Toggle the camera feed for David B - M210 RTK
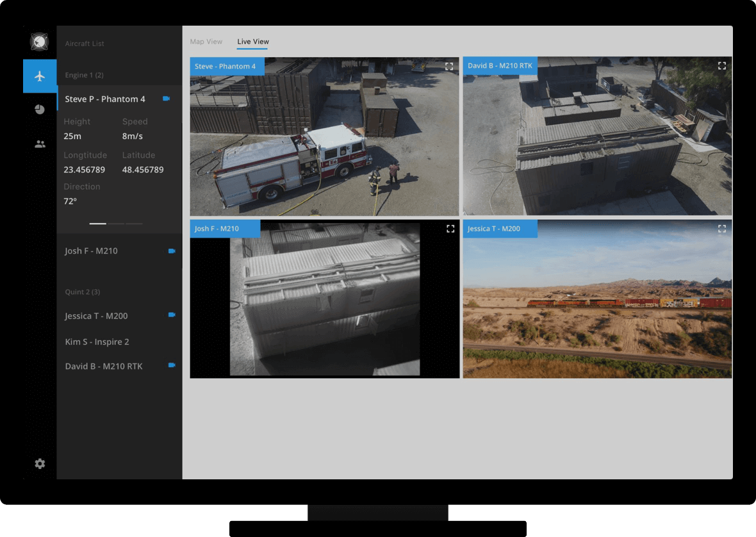This screenshot has height=537, width=756. coord(172,365)
